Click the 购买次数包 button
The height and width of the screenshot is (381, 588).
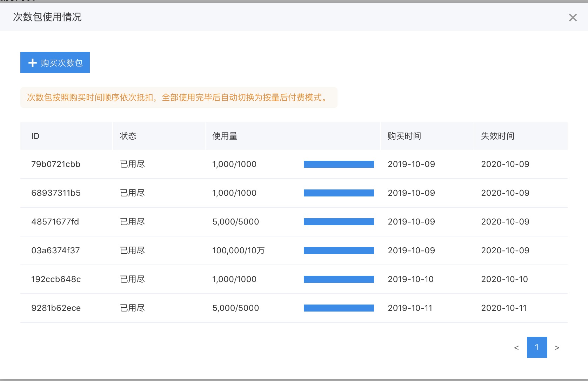[55, 63]
